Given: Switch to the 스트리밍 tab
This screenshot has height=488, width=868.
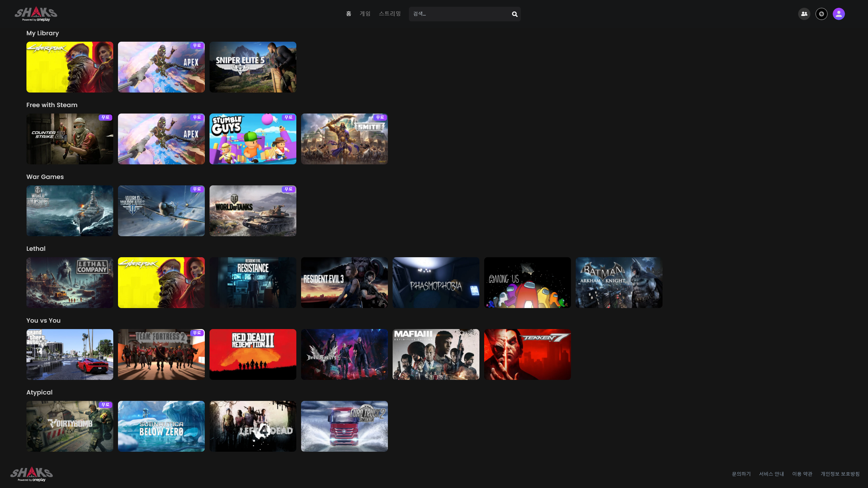Looking at the screenshot, I should click(390, 14).
